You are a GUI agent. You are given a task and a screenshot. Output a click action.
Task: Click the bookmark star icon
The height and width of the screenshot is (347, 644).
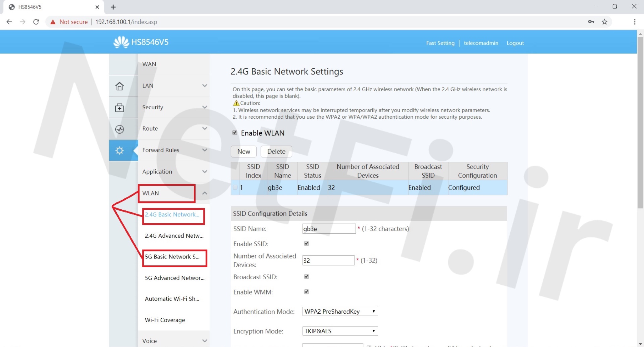[x=604, y=22]
